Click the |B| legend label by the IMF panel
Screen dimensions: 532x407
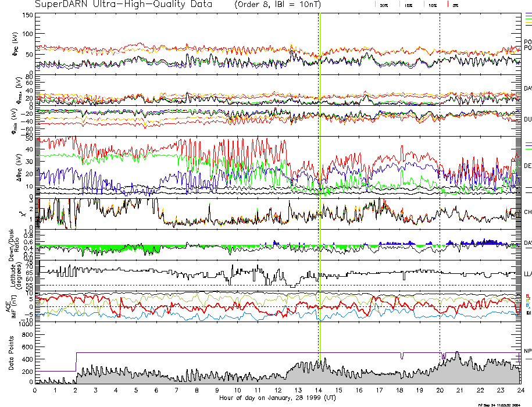click(x=527, y=313)
